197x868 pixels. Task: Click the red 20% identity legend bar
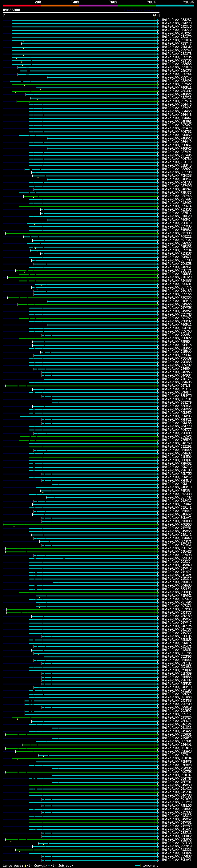22,6
